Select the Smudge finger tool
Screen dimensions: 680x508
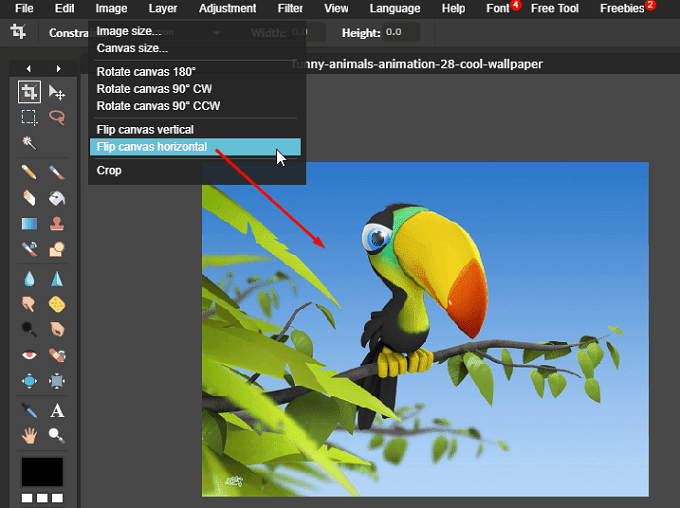click(x=29, y=304)
